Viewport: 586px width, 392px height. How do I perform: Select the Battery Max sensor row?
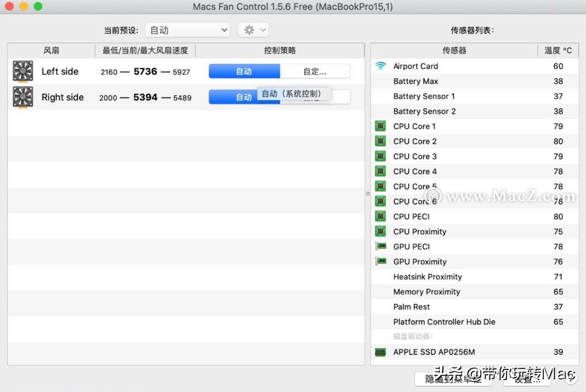tap(474, 81)
